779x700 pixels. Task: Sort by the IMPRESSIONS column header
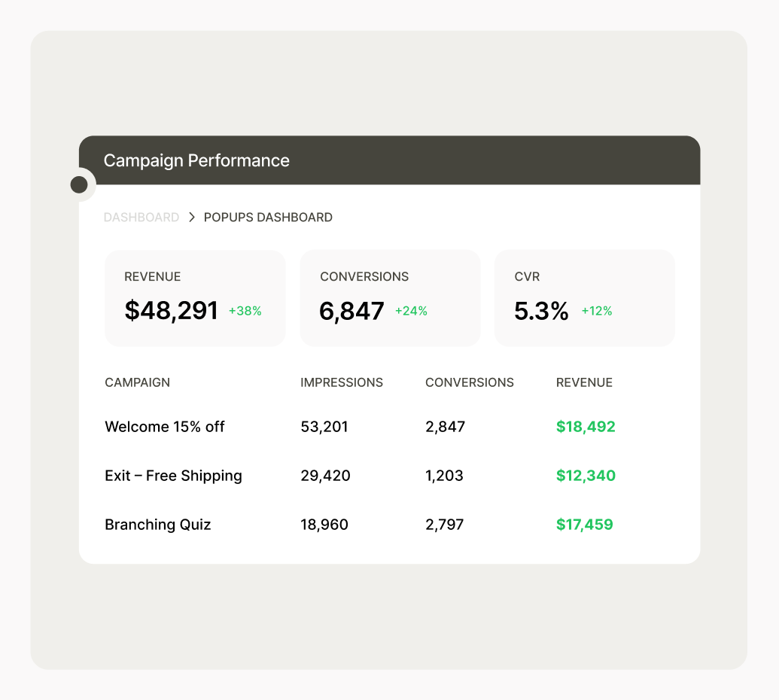tap(342, 382)
